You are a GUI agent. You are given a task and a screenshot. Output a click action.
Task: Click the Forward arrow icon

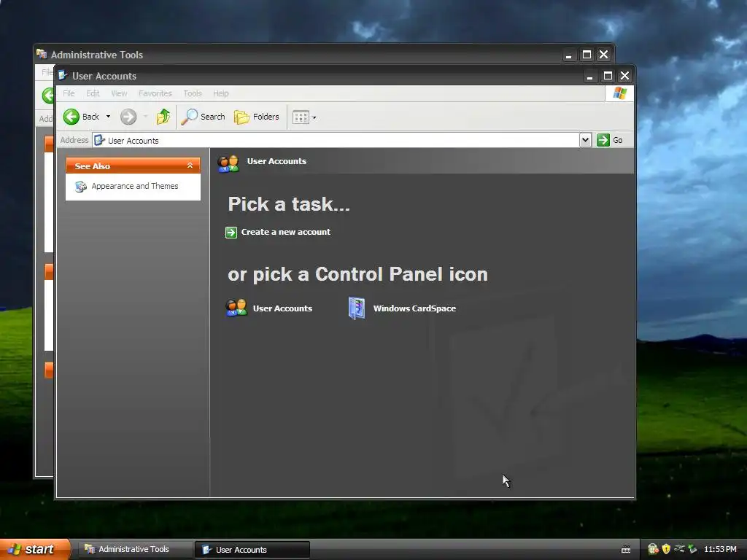pyautogui.click(x=128, y=117)
